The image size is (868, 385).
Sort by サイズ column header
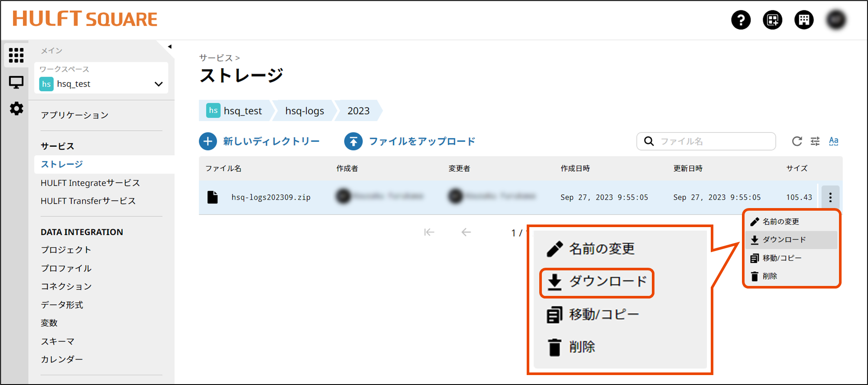coord(797,168)
